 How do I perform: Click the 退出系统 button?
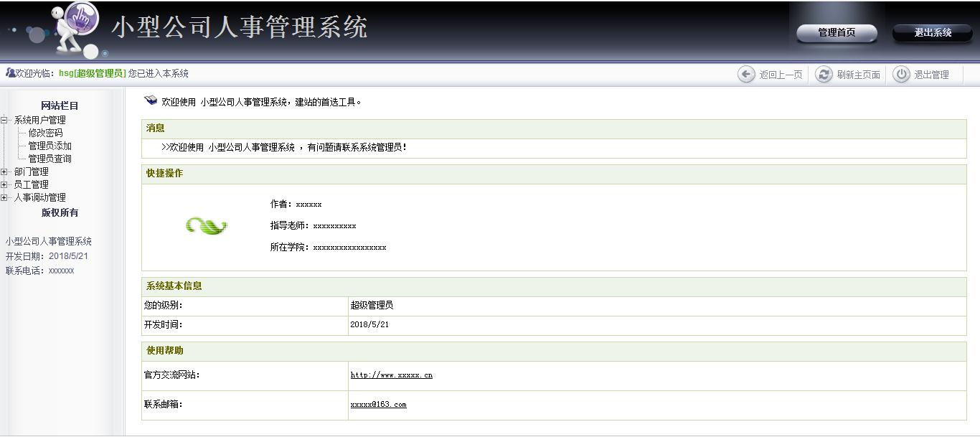tap(933, 33)
